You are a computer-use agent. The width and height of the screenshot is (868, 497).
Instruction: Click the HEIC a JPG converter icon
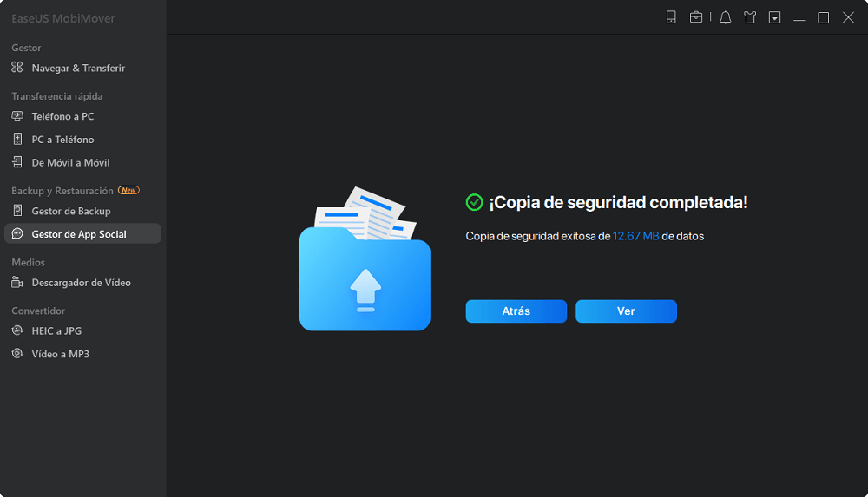[x=17, y=330]
